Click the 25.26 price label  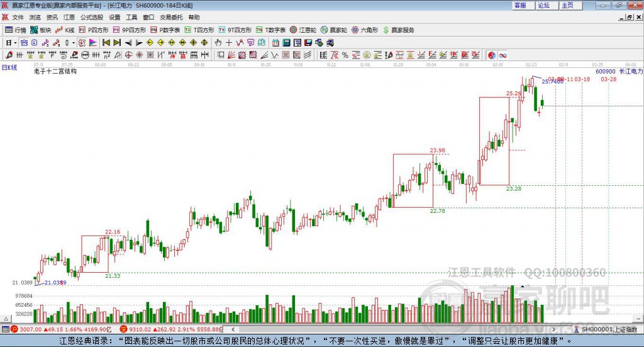point(513,93)
